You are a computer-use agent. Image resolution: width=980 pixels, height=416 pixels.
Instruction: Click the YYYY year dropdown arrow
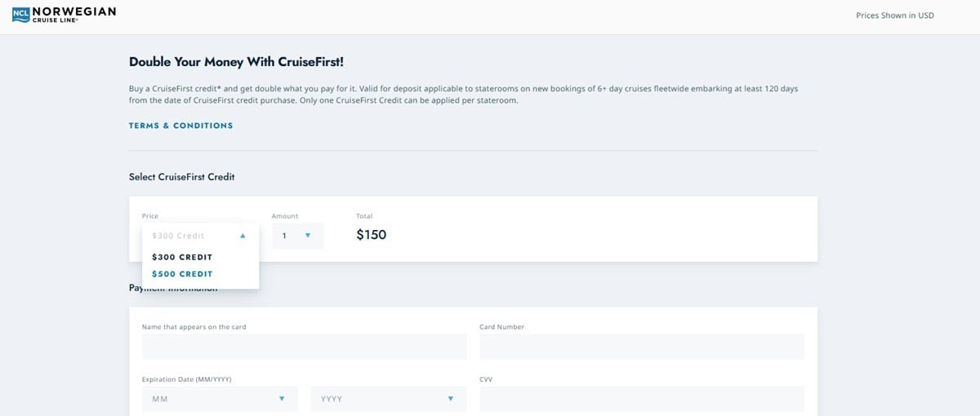coord(450,399)
